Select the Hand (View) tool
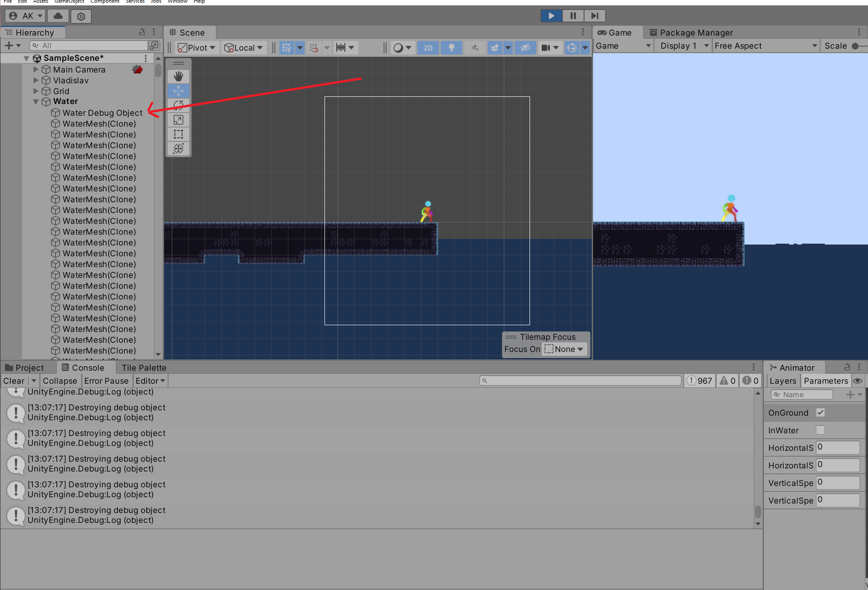 point(178,77)
